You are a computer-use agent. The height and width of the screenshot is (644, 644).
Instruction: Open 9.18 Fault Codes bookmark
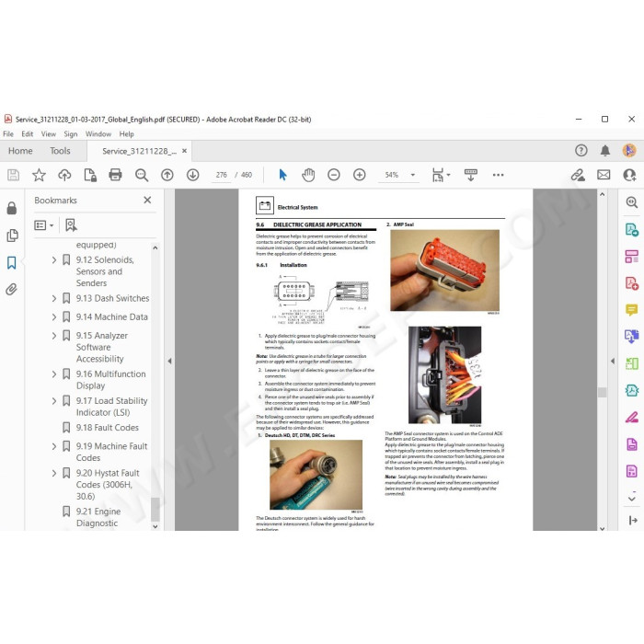(108, 428)
